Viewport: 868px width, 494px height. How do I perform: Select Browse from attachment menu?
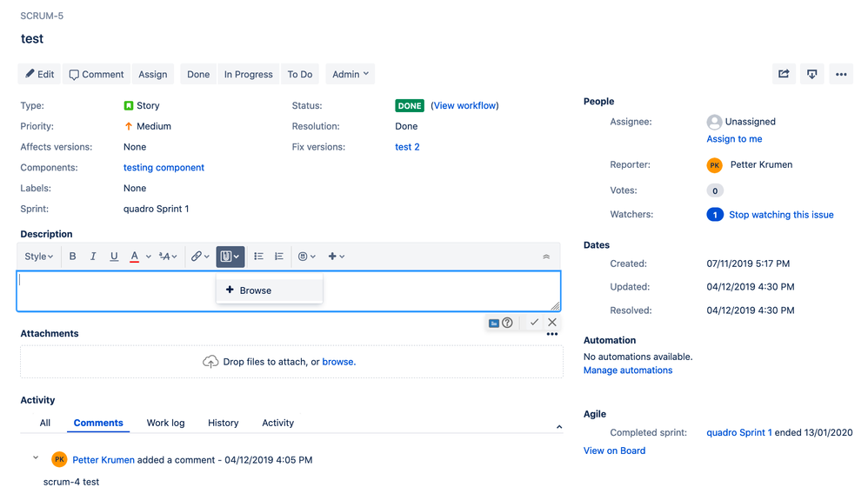pos(270,290)
